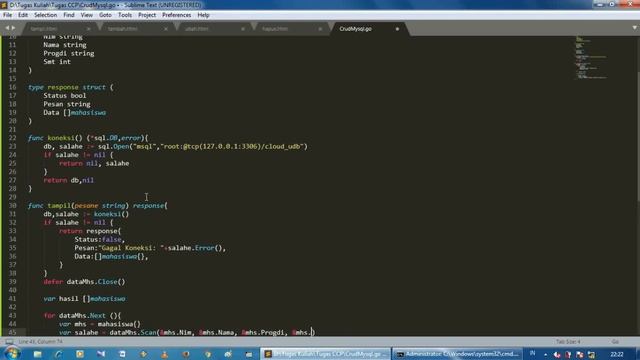Click the Line 45, Column 74 indicator
This screenshot has height=360, width=640.
click(x=40, y=342)
